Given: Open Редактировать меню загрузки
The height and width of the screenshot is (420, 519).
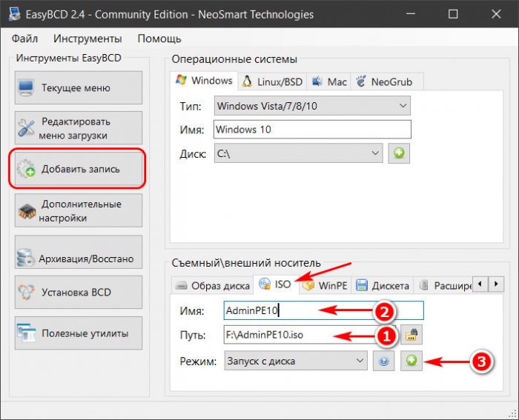Looking at the screenshot, I should coord(79,128).
